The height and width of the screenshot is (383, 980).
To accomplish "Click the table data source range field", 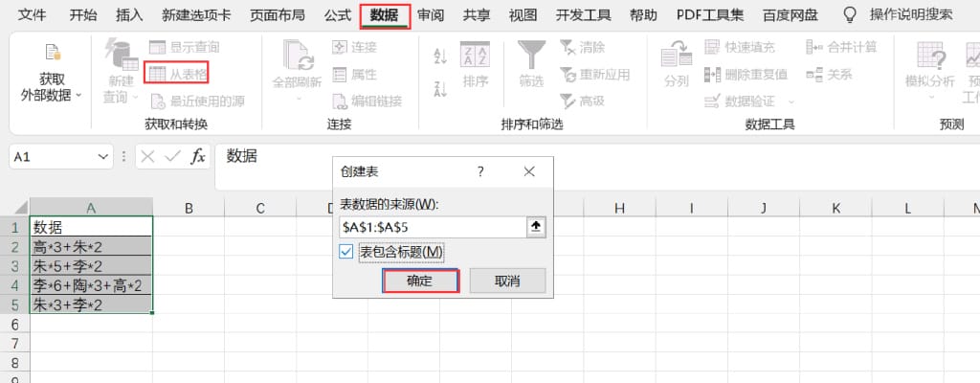I will [x=431, y=227].
